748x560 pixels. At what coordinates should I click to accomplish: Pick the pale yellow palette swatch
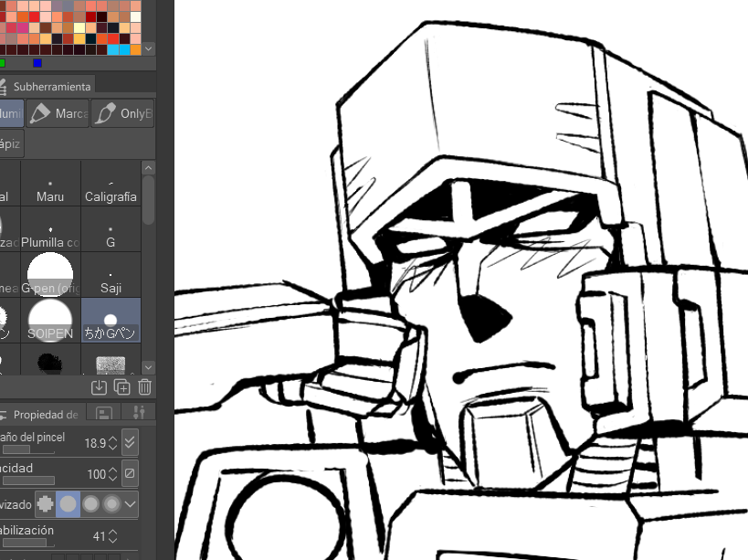tap(79, 27)
